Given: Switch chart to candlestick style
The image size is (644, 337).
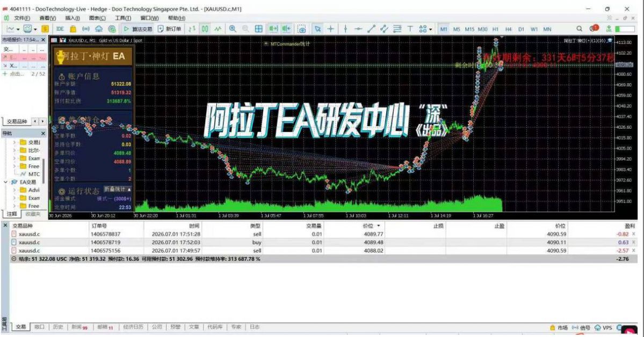Looking at the screenshot, I should 205,29.
